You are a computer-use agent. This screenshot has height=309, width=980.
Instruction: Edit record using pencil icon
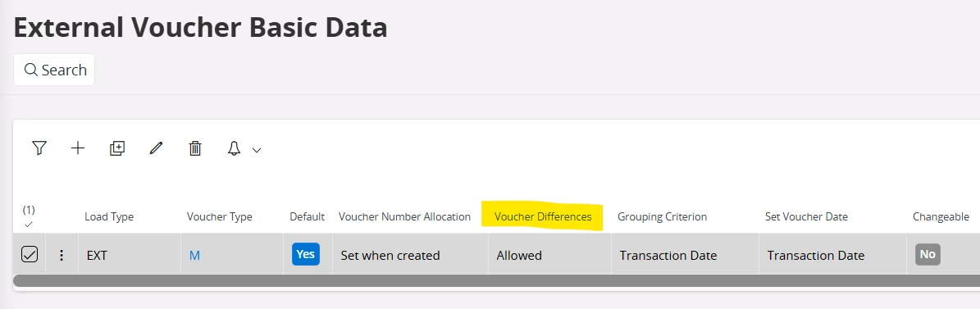[157, 148]
